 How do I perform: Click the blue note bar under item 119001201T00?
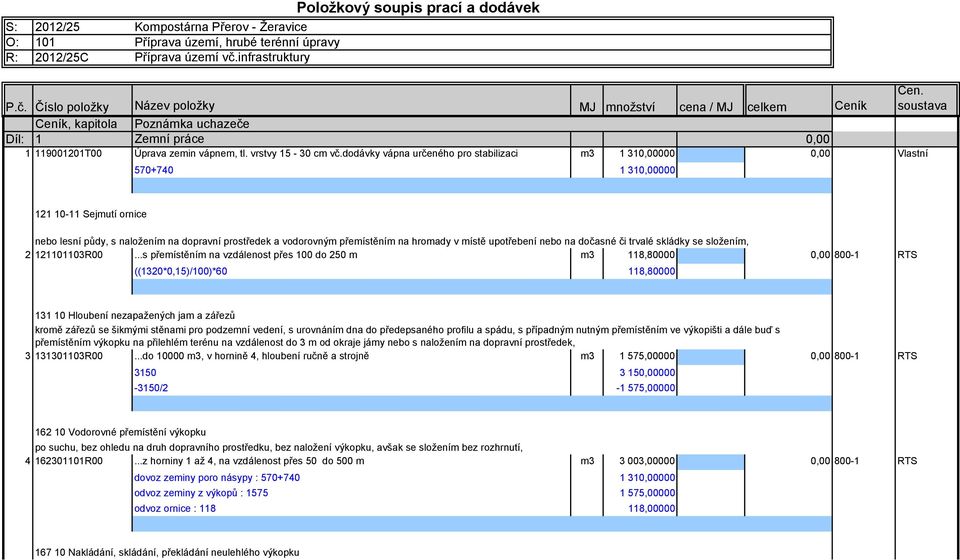pyautogui.click(x=482, y=185)
